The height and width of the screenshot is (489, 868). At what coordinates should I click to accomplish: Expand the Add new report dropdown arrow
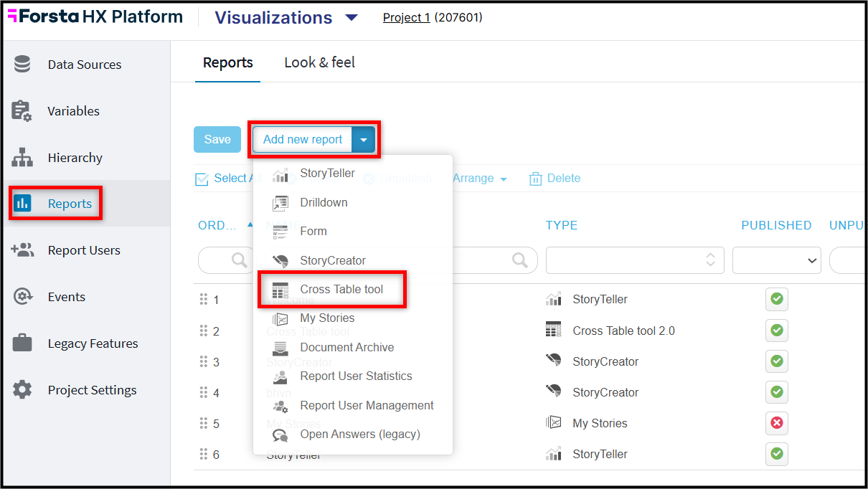tap(364, 140)
